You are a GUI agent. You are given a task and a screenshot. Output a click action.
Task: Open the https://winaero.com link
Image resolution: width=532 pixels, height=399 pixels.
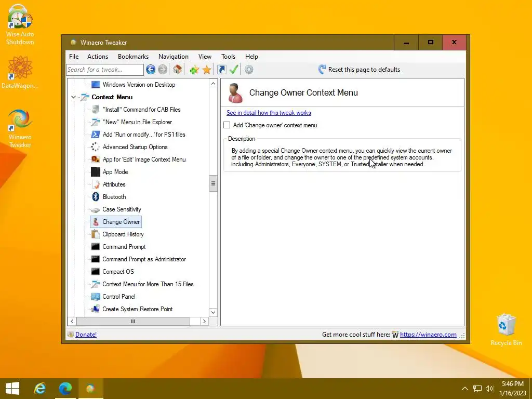[x=428, y=335]
